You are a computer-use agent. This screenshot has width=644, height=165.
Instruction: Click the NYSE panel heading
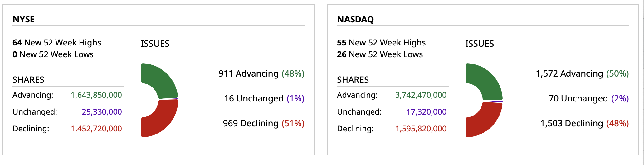pos(24,19)
